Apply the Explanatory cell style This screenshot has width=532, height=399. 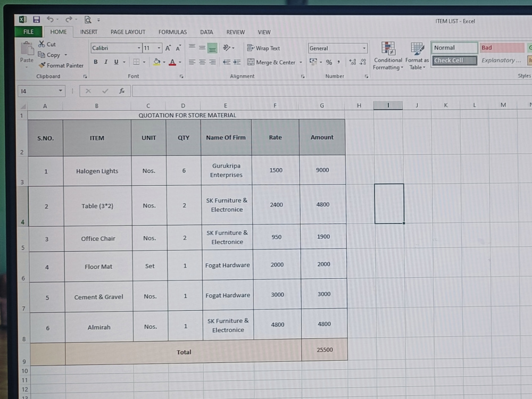(502, 61)
